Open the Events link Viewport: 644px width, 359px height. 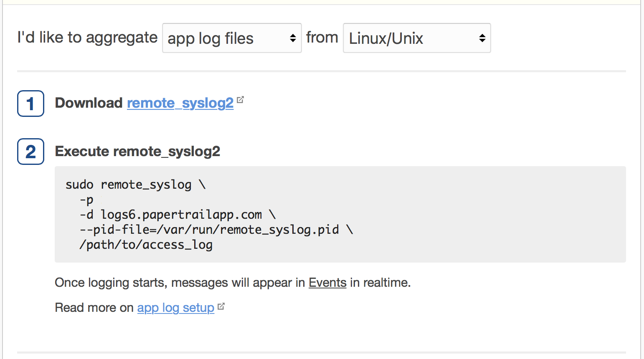tap(327, 283)
